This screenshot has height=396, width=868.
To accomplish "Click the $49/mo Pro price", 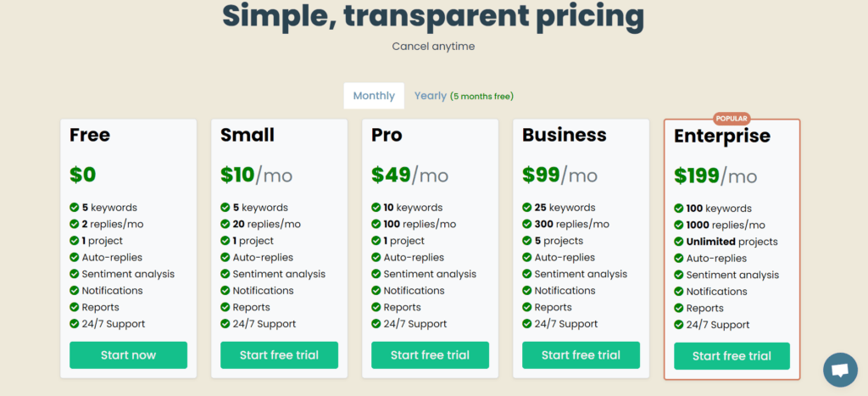I will point(409,175).
